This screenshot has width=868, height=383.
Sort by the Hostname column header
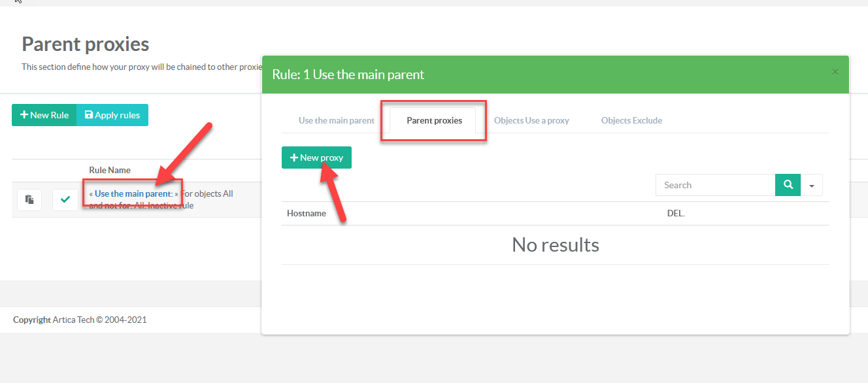click(307, 213)
